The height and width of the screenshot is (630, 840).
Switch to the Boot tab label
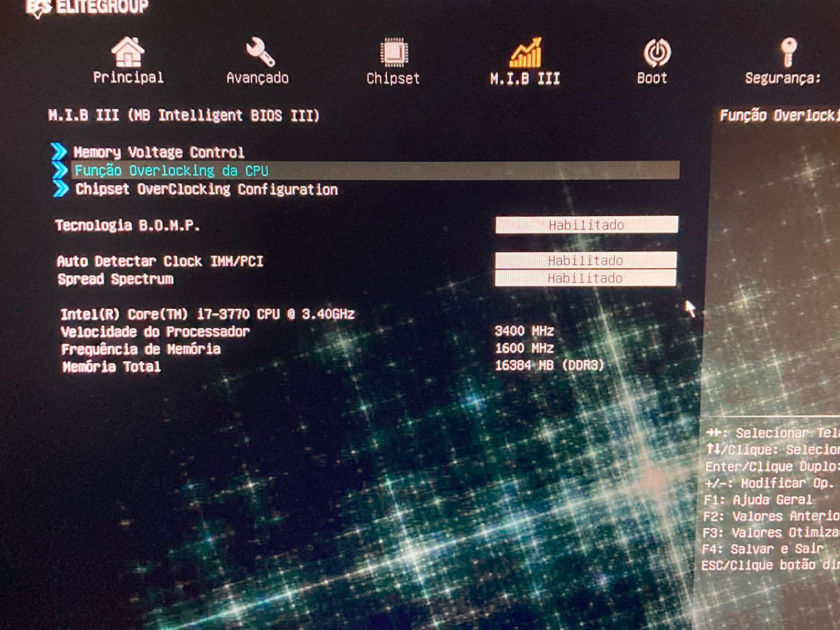click(652, 78)
